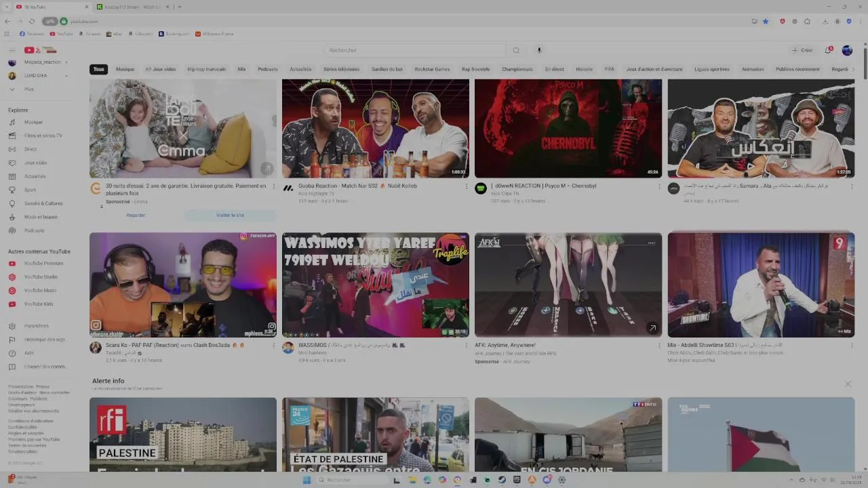
Task: Launch YouTube Studio from sidebar
Action: [41, 277]
